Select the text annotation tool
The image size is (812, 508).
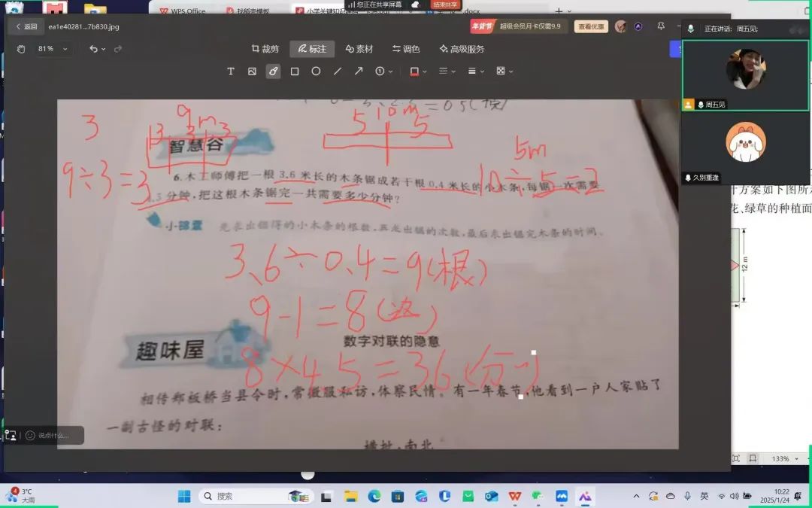[x=231, y=71]
